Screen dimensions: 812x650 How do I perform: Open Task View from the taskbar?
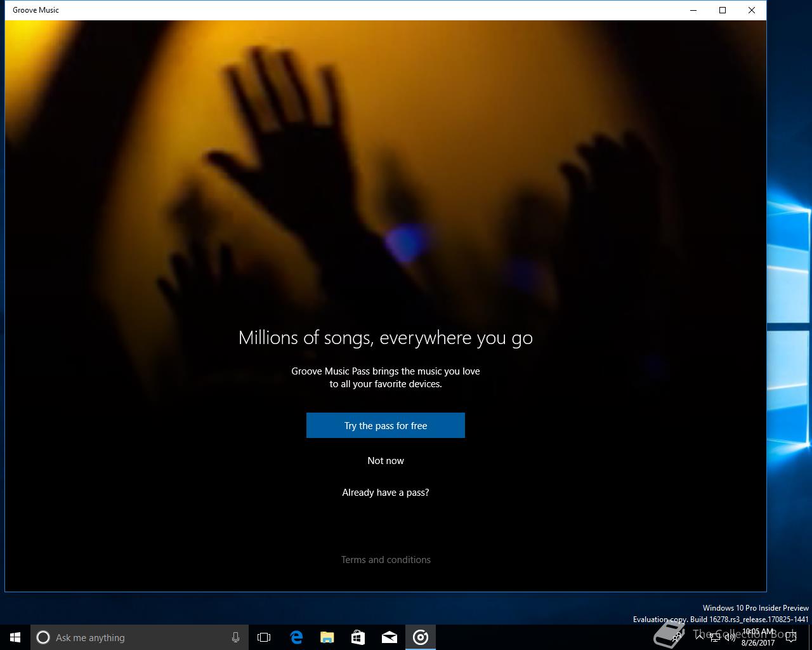[x=264, y=637]
